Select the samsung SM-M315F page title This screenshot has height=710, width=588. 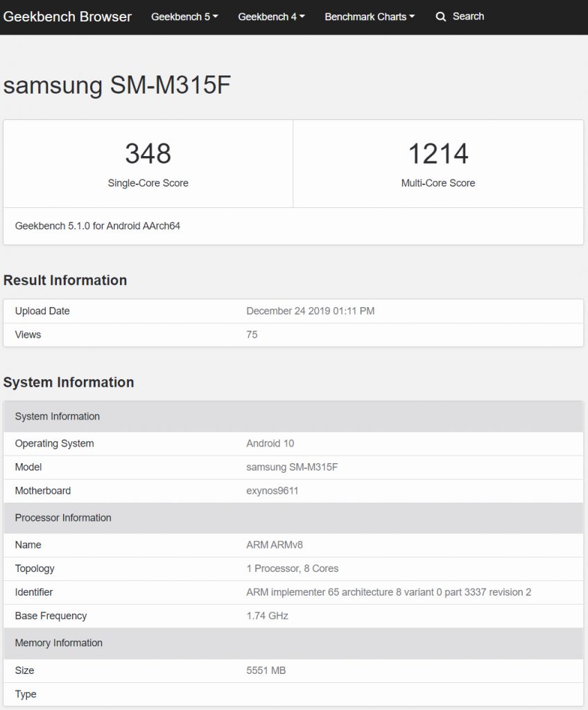pyautogui.click(x=117, y=85)
